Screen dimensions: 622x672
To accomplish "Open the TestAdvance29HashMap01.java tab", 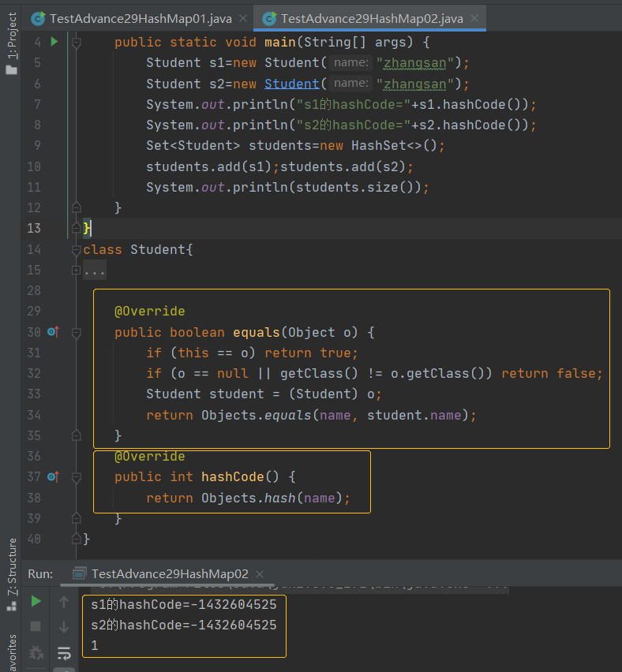I will [x=132, y=18].
